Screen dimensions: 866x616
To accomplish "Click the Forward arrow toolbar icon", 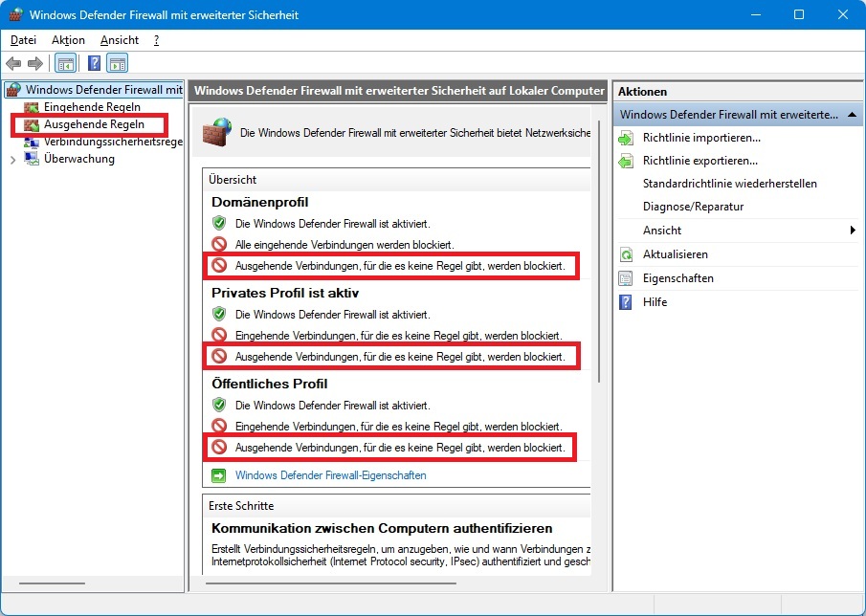I will tap(35, 63).
